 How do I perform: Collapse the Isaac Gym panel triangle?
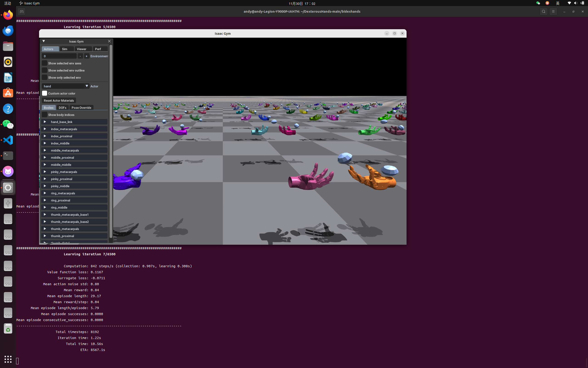coord(44,41)
